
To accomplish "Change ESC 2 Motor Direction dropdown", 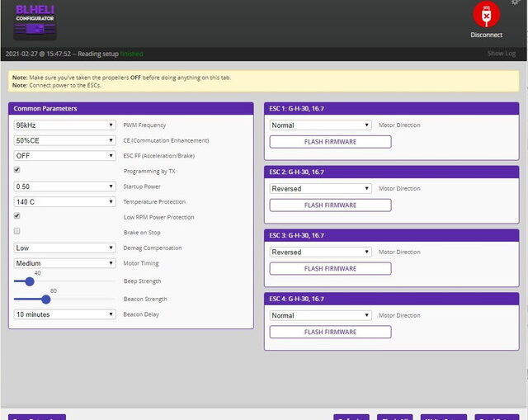I will 321,189.
